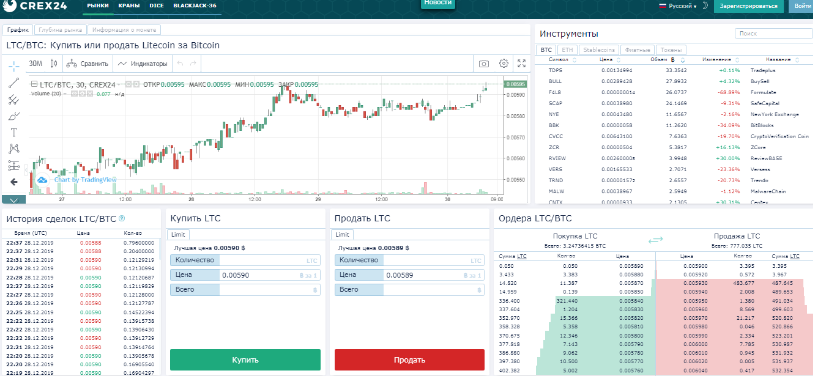The width and height of the screenshot is (813, 377).
Task: Open the BLACKJACK-36 menu
Action: tap(195, 6)
